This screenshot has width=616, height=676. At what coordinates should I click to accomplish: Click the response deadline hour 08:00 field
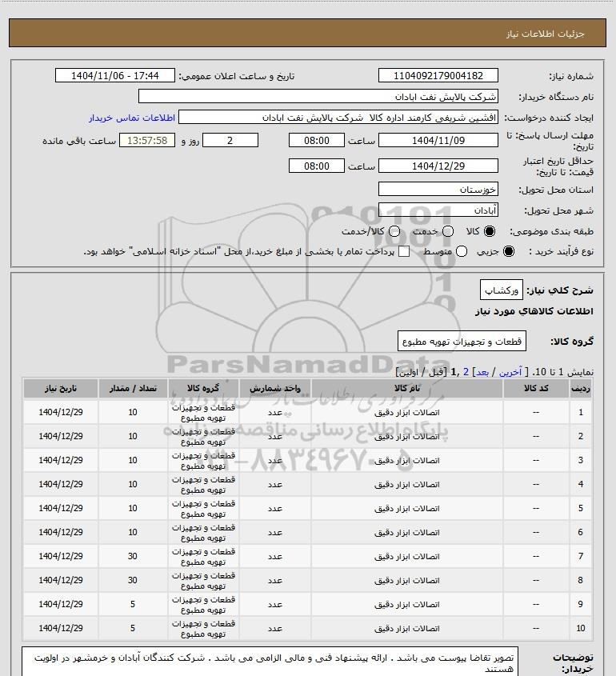click(317, 140)
